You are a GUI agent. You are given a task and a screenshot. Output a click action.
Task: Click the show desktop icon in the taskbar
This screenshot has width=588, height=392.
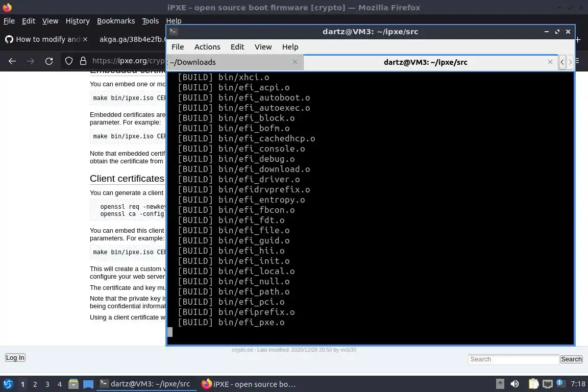pos(88,384)
